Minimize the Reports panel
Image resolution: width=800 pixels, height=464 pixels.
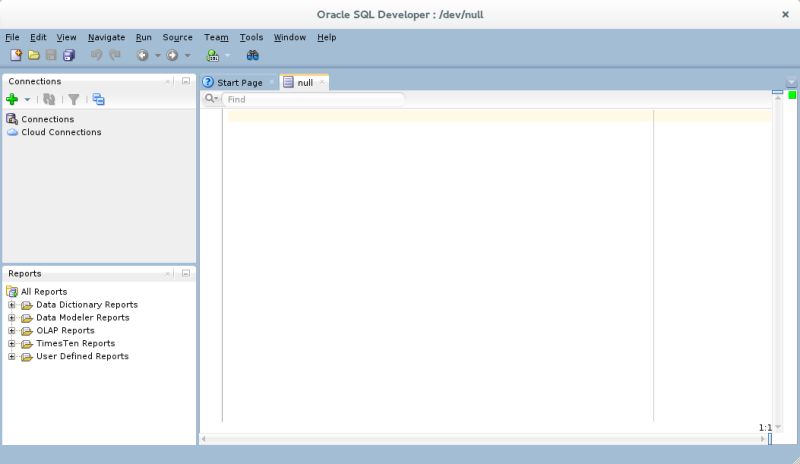186,274
